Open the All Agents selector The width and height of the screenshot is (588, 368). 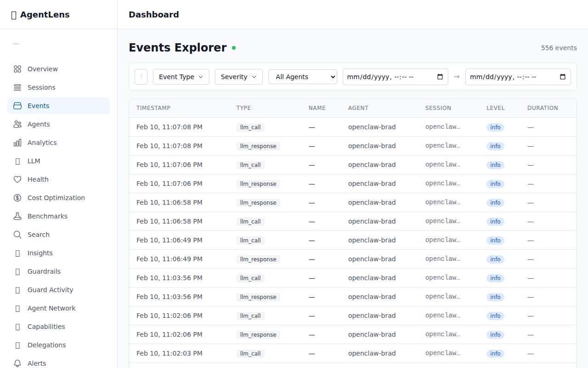[x=302, y=76]
